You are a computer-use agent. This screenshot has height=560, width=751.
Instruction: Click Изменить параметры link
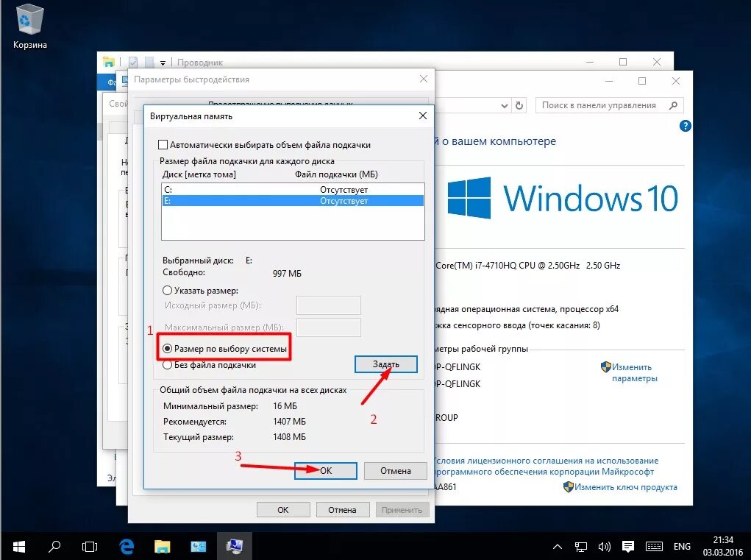635,372
